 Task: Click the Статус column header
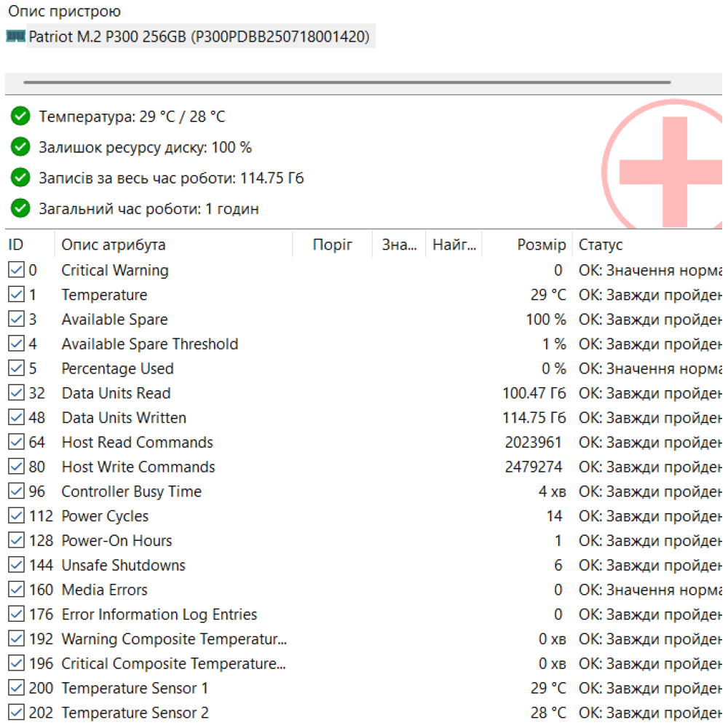[601, 245]
